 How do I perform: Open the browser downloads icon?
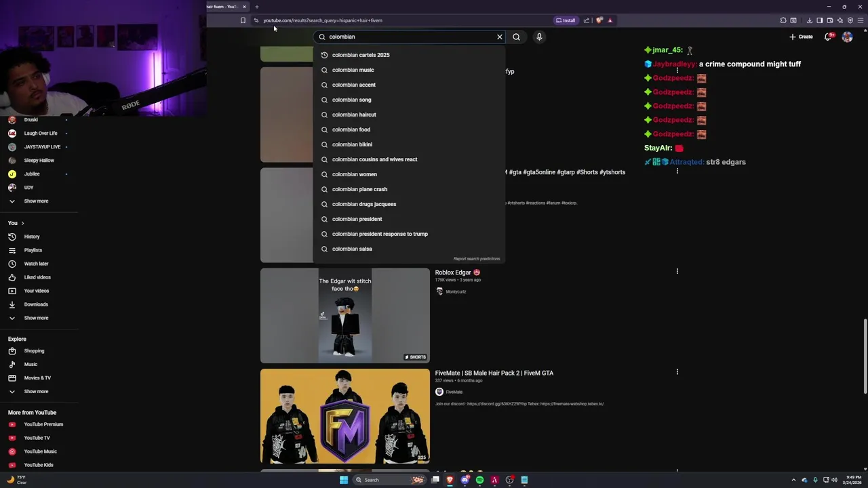[x=810, y=20]
